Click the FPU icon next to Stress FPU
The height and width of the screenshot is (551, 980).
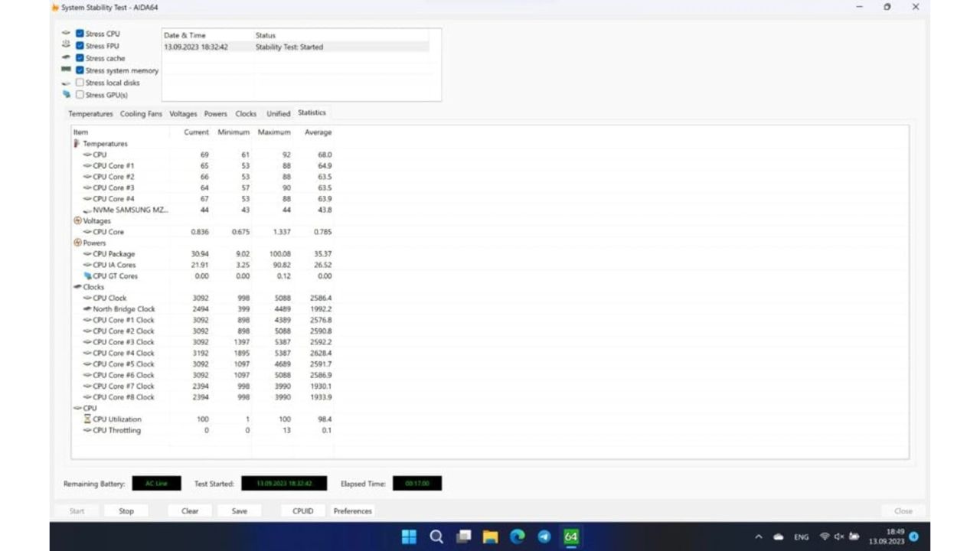(x=66, y=44)
